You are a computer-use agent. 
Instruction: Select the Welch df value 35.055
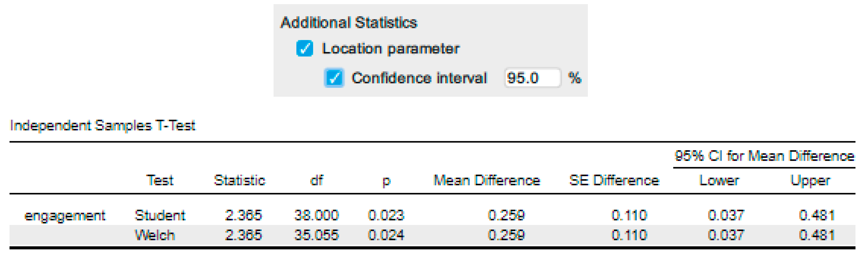(x=316, y=235)
